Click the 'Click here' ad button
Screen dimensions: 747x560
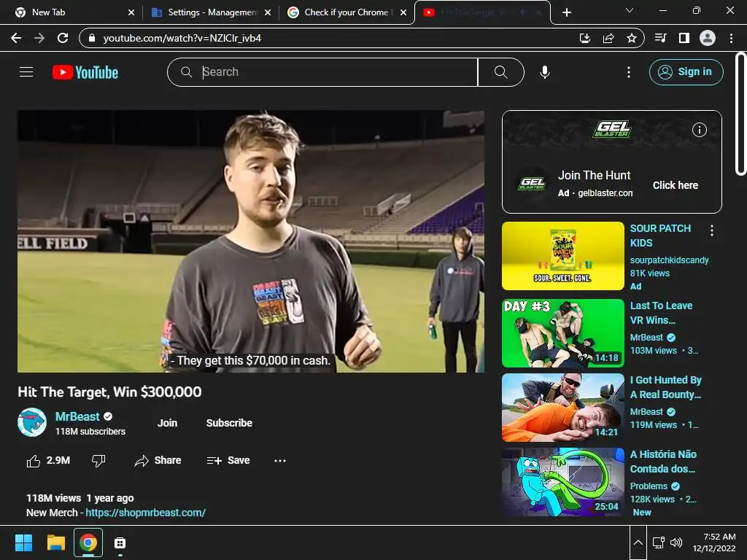click(675, 185)
